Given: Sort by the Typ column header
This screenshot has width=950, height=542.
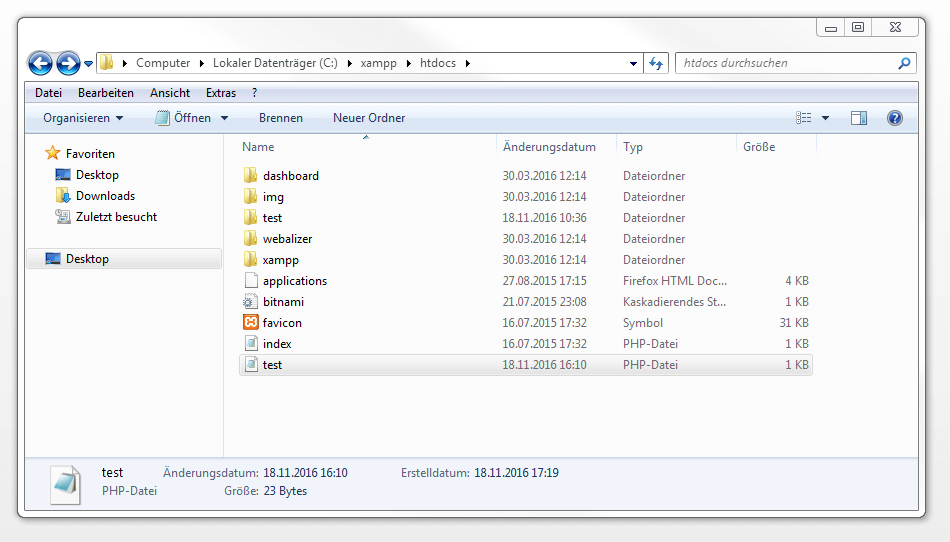Looking at the screenshot, I should 633,147.
